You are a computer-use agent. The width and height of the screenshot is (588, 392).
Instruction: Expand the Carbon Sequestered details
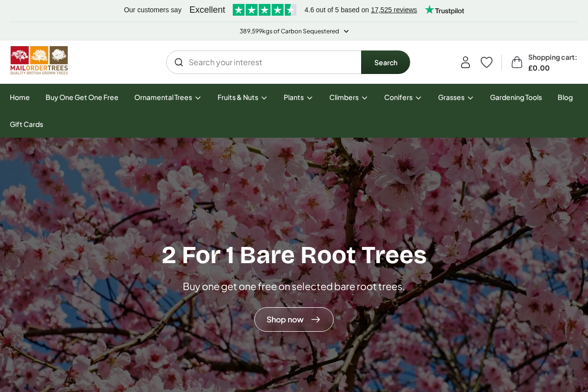[x=346, y=31]
